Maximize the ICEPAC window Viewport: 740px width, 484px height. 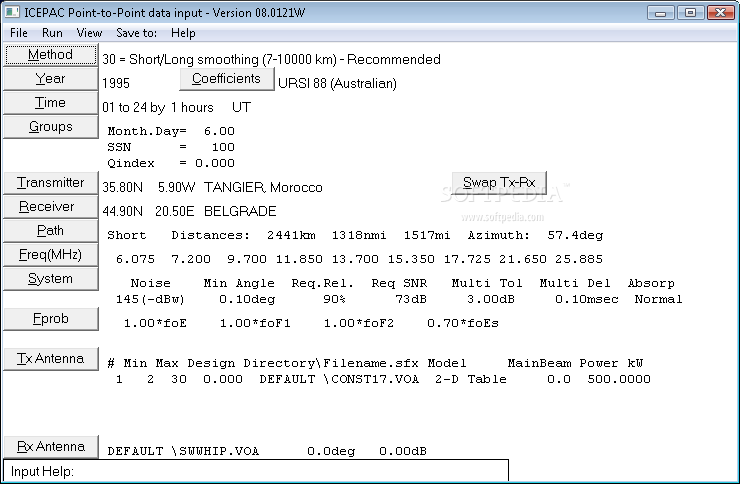690,13
